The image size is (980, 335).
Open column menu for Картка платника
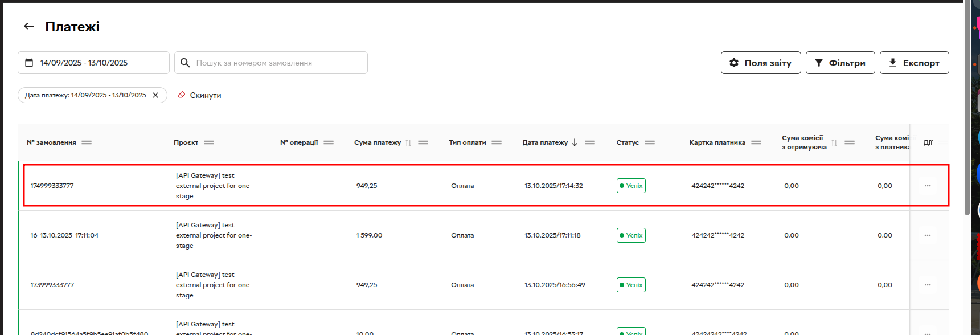756,142
